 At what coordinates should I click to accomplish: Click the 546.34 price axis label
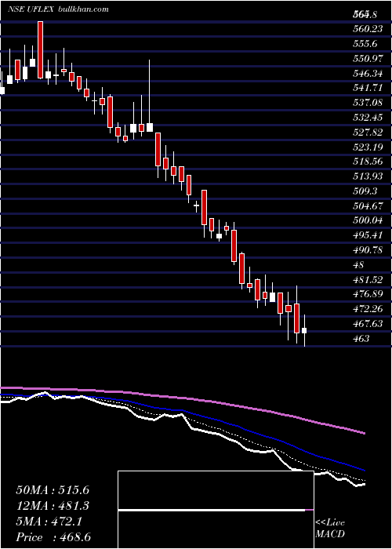367,74
